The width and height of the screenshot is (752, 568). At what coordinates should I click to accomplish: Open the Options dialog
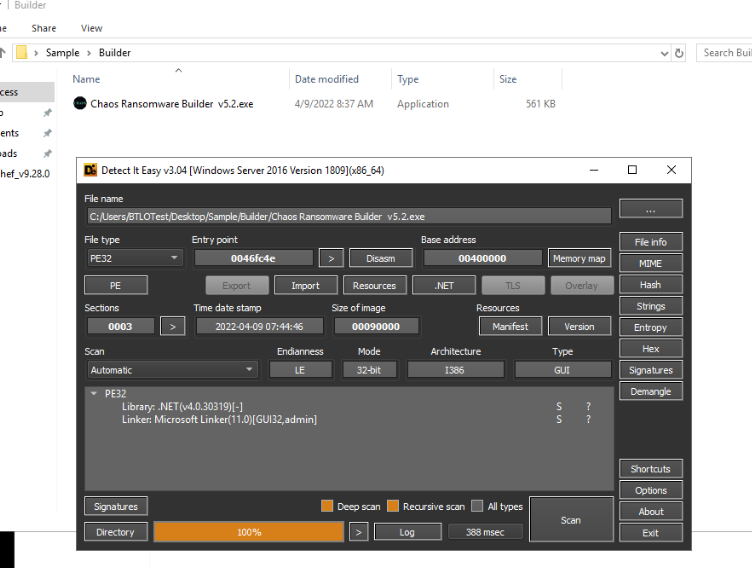pyautogui.click(x=650, y=490)
